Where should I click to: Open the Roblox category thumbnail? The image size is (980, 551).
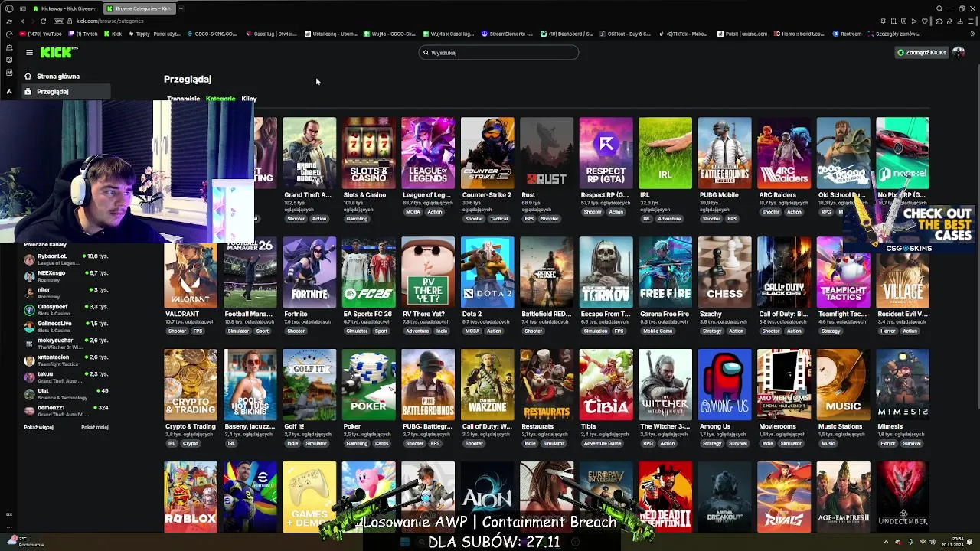[191, 497]
